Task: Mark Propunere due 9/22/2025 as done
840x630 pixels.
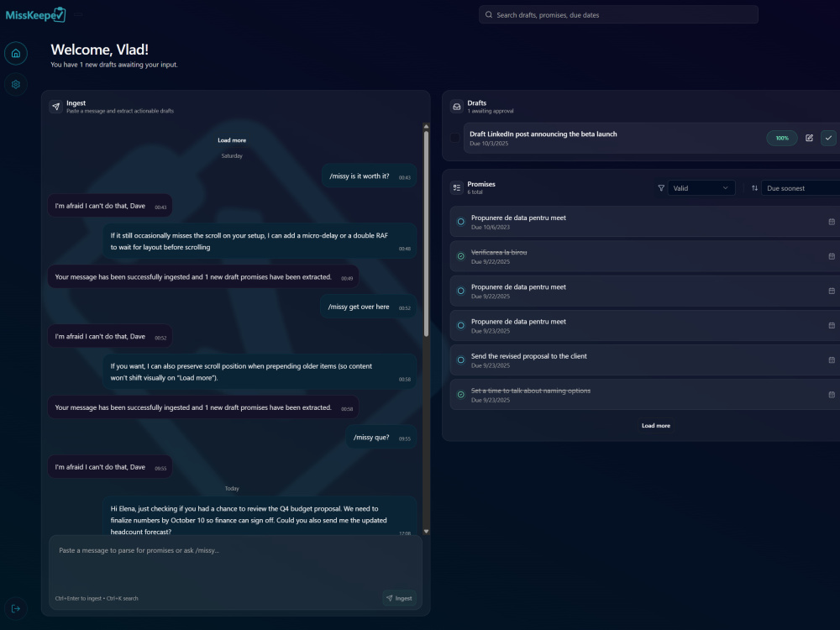Action: click(460, 291)
